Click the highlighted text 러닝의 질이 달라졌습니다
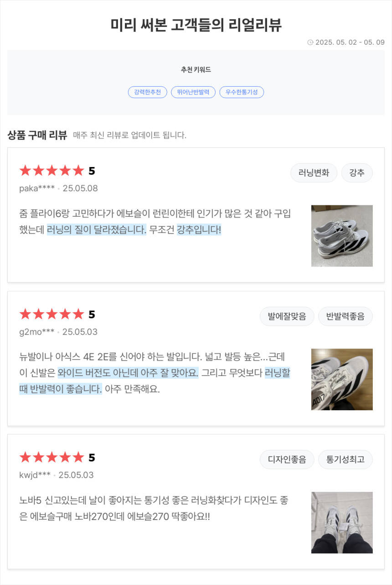Viewport: 392px width, 585px height. [97, 230]
